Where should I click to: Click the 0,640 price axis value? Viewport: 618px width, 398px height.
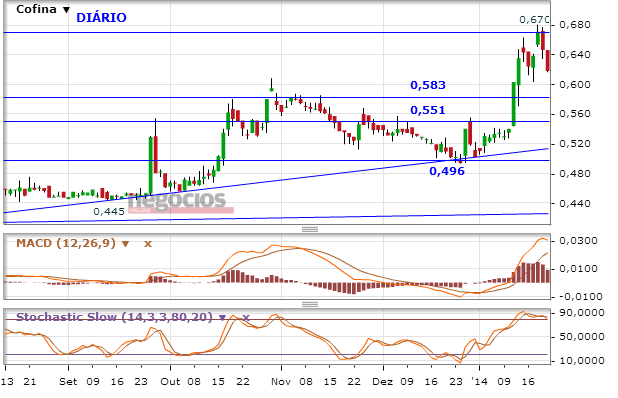click(575, 54)
